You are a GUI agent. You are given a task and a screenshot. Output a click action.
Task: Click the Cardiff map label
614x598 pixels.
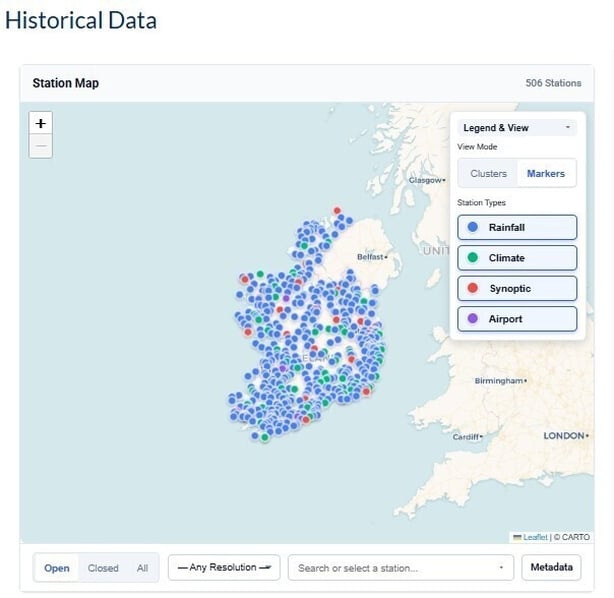[466, 437]
